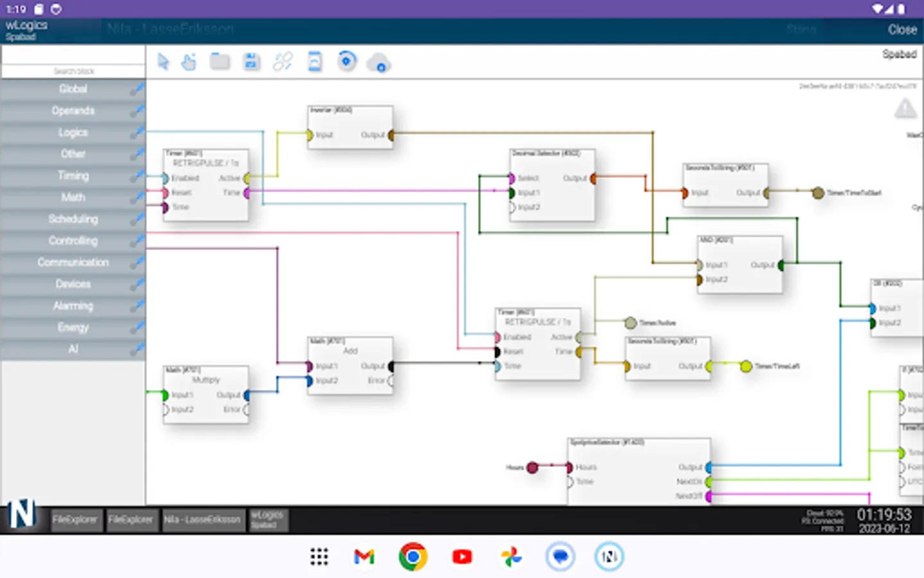Click the Math Multiply Input2 port
The width and height of the screenshot is (924, 578).
(166, 409)
